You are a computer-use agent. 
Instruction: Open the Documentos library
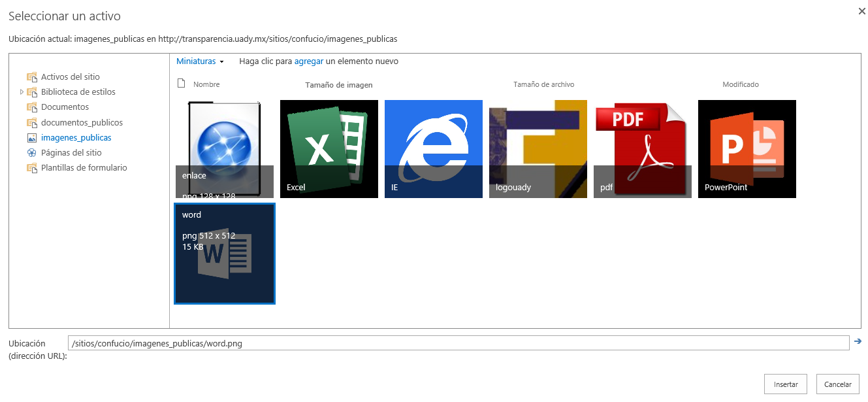coord(65,107)
